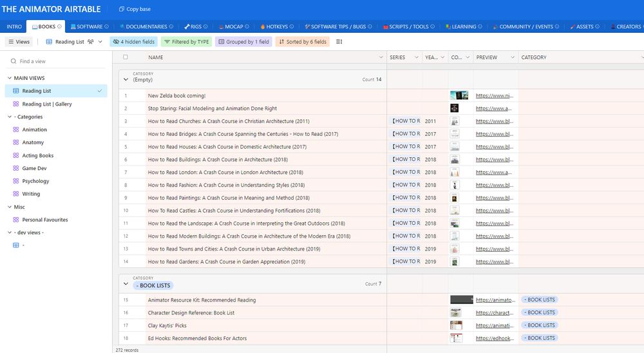Click the share view people icon

[90, 41]
